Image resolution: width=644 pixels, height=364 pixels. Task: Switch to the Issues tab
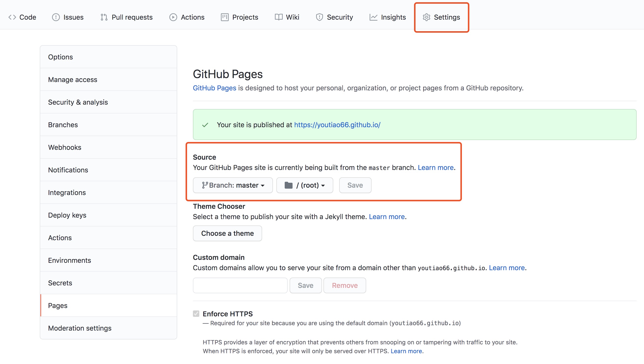68,17
